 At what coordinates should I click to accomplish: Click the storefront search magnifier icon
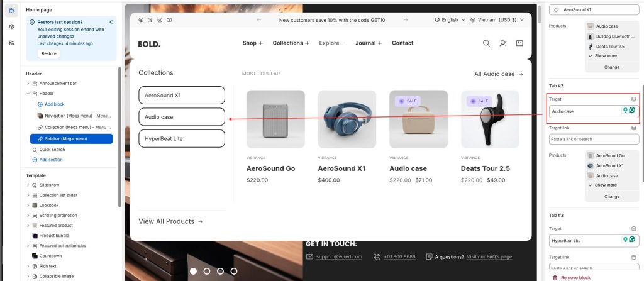point(486,43)
